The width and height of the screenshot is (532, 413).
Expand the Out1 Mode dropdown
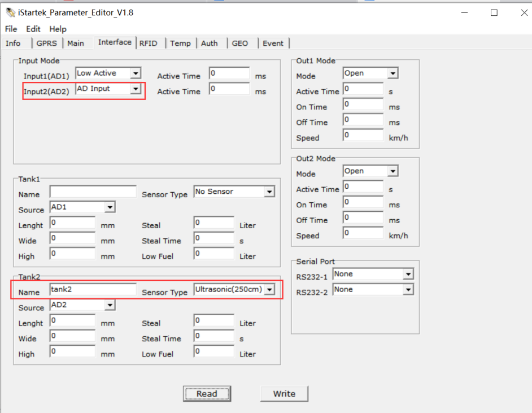pos(393,73)
